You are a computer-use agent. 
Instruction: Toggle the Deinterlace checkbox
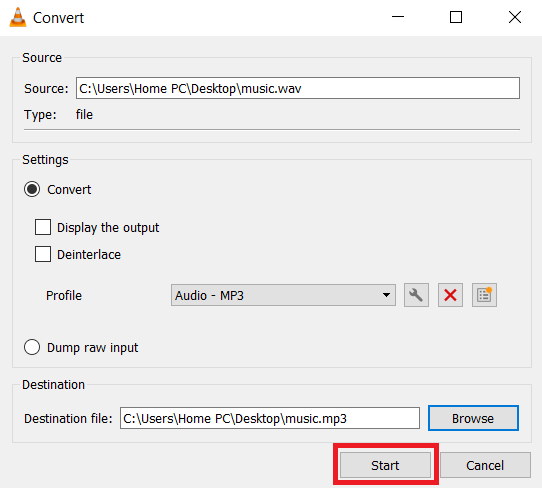point(43,254)
